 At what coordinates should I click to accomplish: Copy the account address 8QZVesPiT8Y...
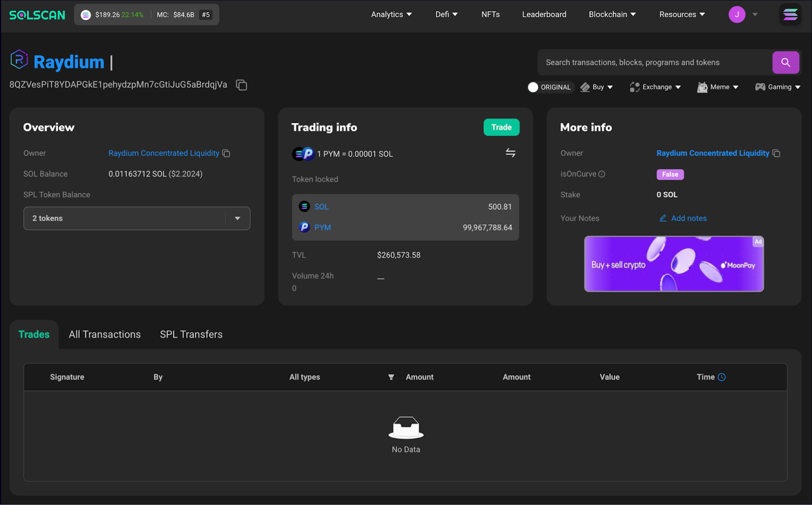click(x=242, y=85)
